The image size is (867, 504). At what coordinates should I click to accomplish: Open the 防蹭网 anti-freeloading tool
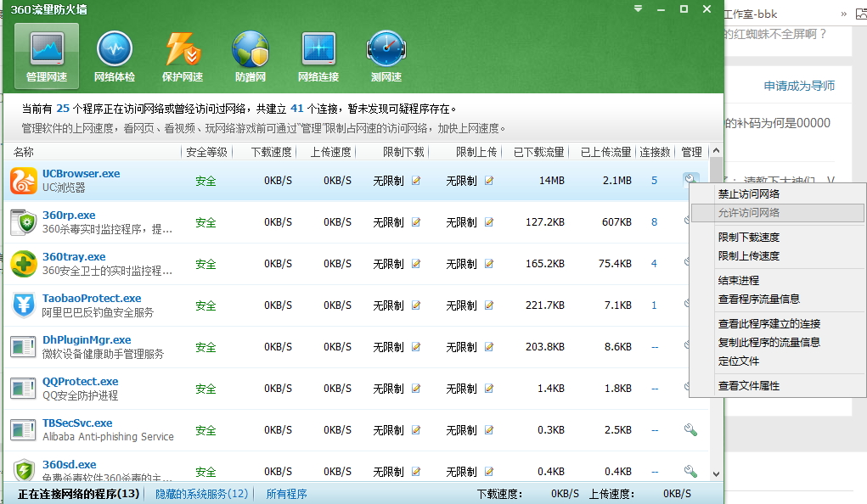point(251,56)
